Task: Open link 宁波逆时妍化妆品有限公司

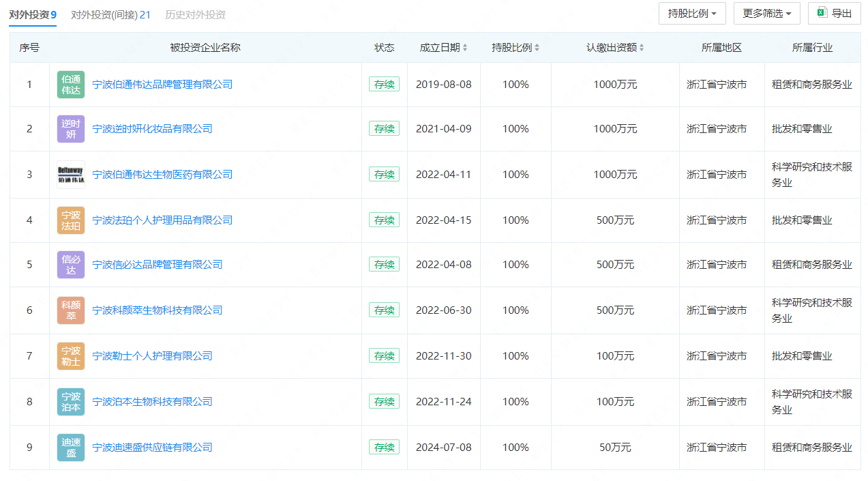Action: point(153,129)
